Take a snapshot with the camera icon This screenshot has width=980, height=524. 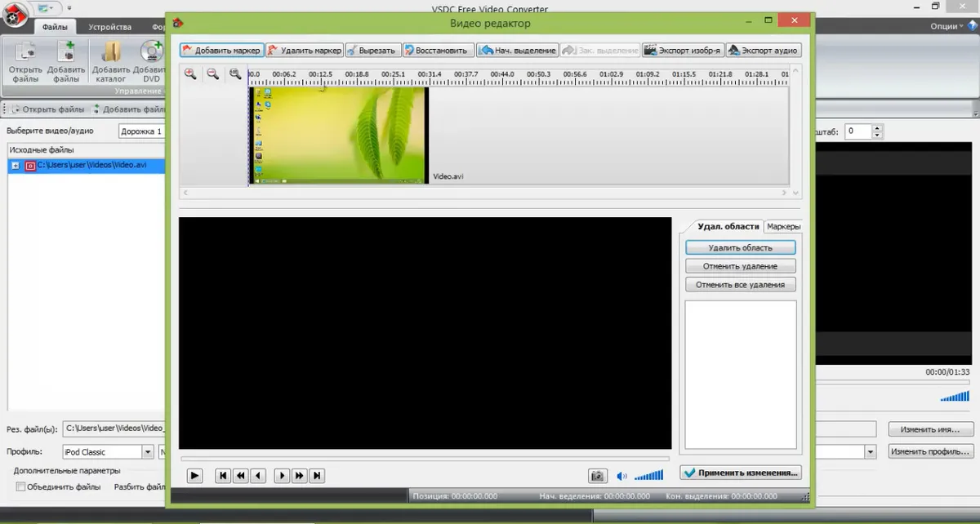point(598,475)
